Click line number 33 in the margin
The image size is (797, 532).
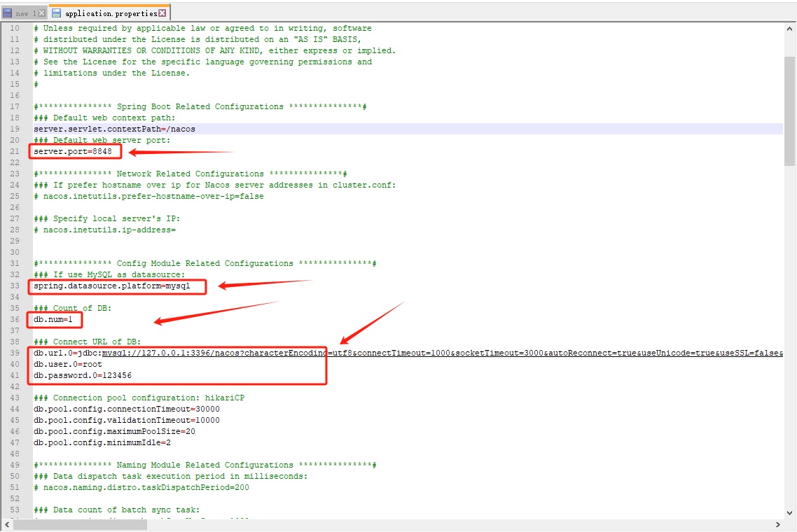point(15,286)
